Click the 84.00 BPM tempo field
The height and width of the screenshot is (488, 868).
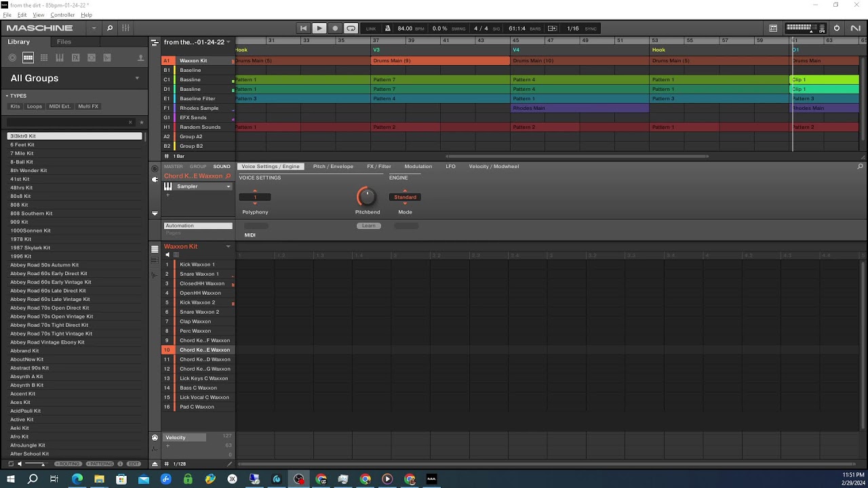point(405,28)
